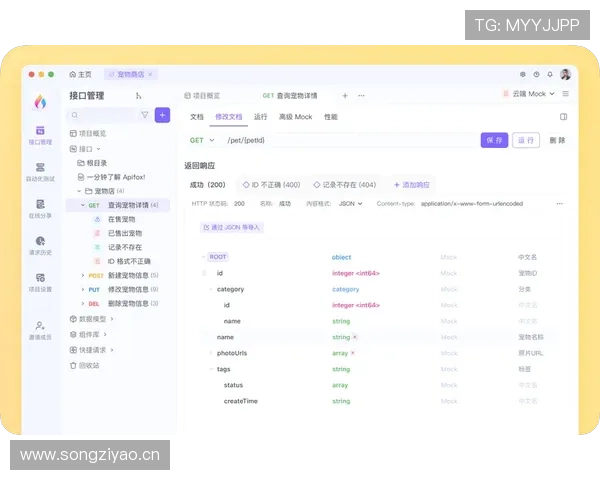Switch to the 运行 tab
The width and height of the screenshot is (600, 480).
pyautogui.click(x=261, y=117)
